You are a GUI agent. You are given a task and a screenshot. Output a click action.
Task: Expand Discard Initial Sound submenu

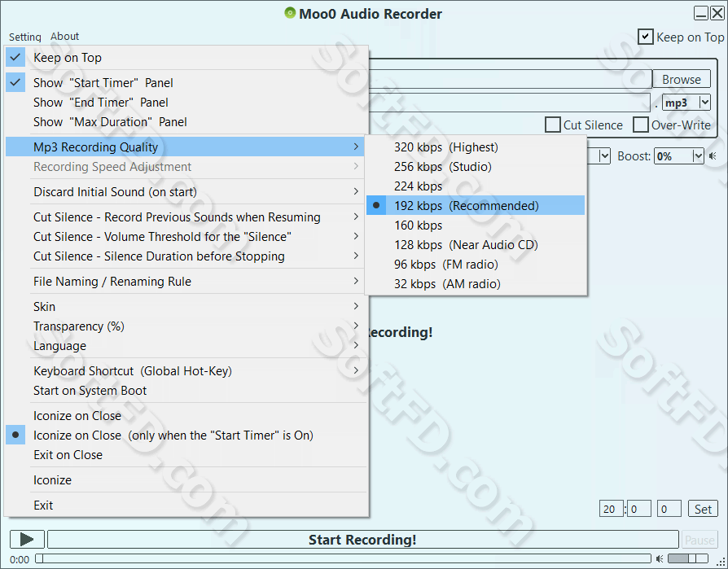coord(186,191)
